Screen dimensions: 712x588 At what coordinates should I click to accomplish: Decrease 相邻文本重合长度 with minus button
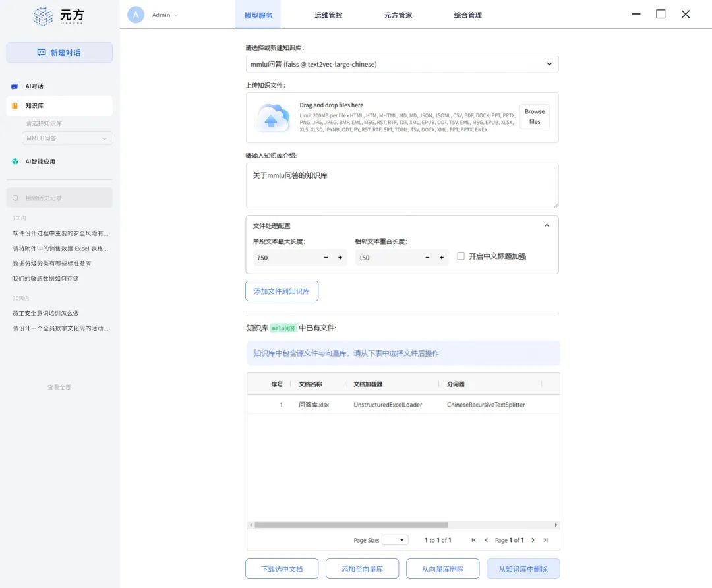[428, 258]
